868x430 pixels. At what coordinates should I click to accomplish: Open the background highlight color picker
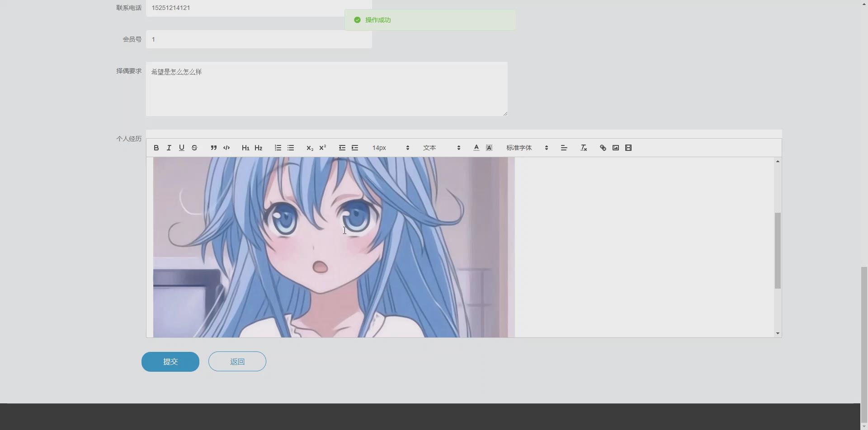tap(489, 148)
